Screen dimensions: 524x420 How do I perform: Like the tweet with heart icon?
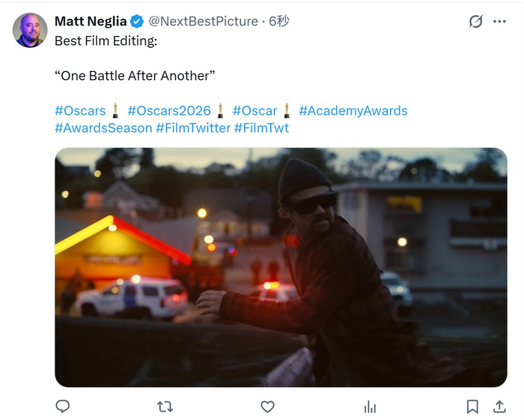(x=267, y=407)
